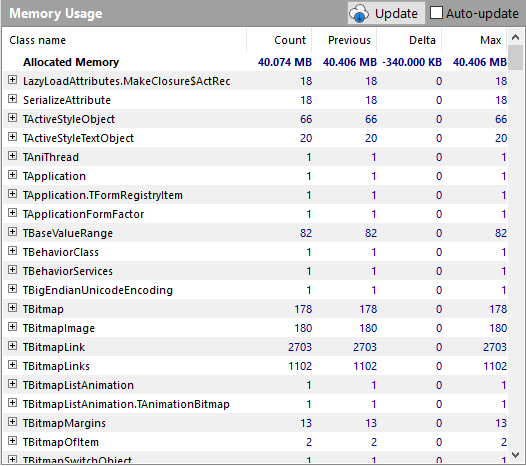Expand the TBitmapMargins row

pyautogui.click(x=12, y=422)
